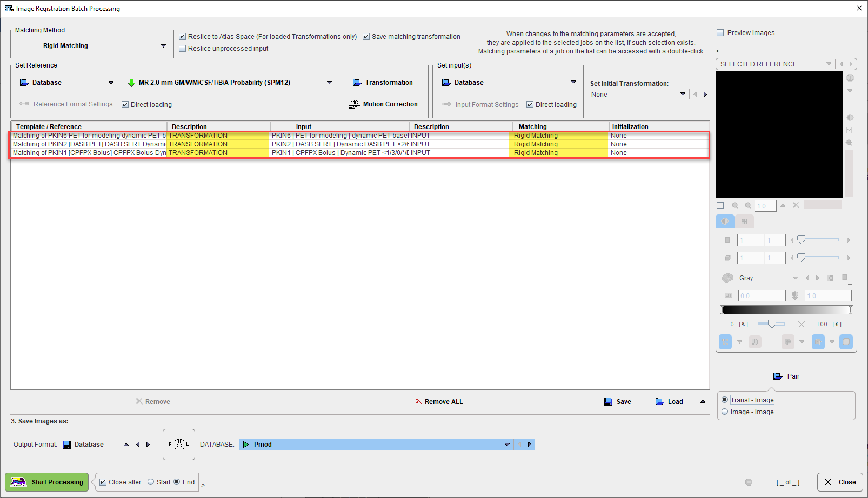
Task: Click the threshold bounds icon left of 0.0
Action: 728,295
